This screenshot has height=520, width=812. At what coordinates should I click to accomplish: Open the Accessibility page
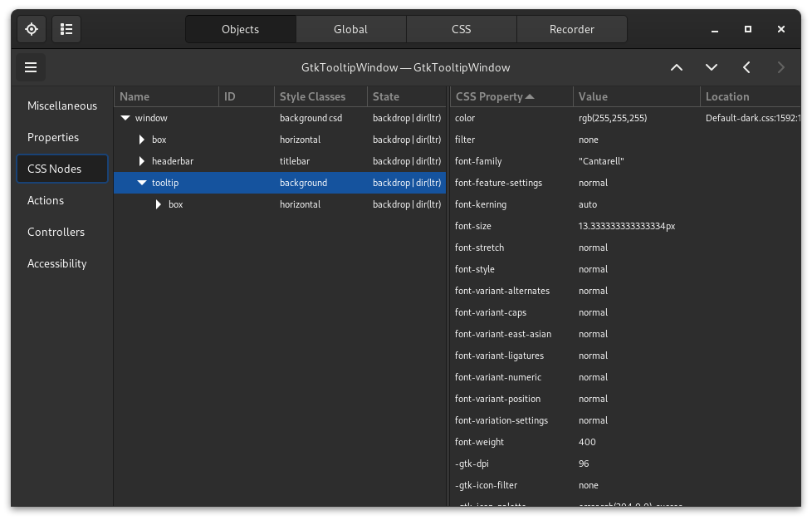[62, 263]
